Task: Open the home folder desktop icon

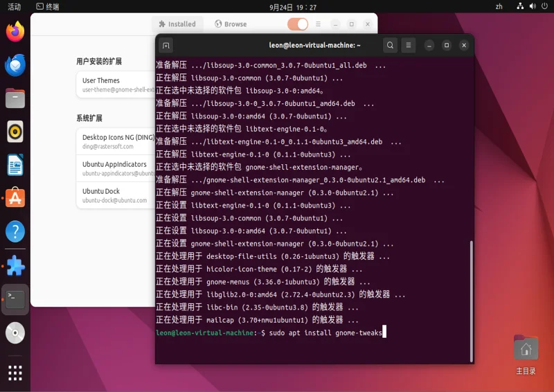Action: tap(526, 354)
